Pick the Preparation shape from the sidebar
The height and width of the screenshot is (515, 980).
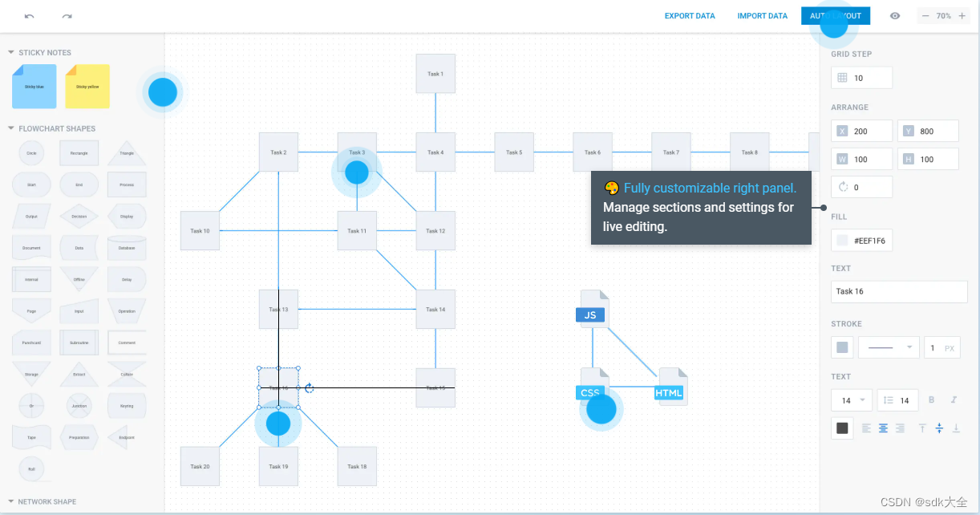79,436
